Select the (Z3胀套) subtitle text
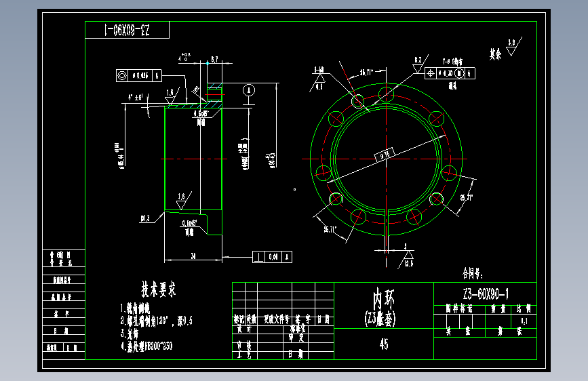The width and height of the screenshot is (588, 381). [380, 319]
